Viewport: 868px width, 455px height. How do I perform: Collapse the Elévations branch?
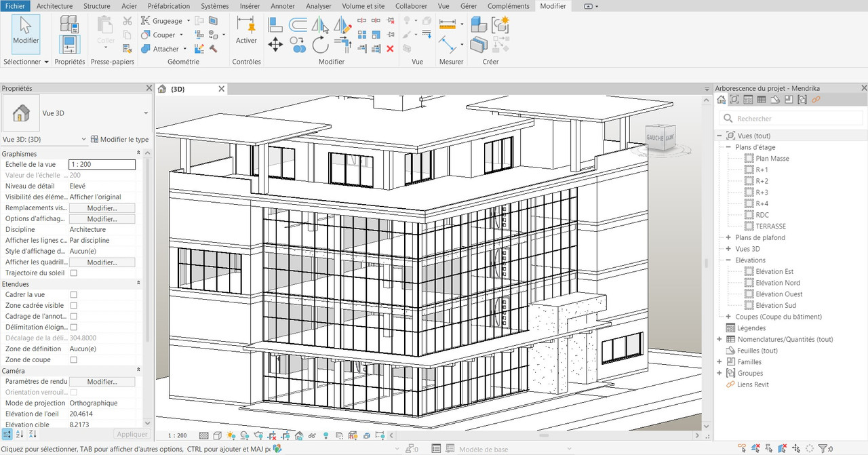tap(728, 260)
